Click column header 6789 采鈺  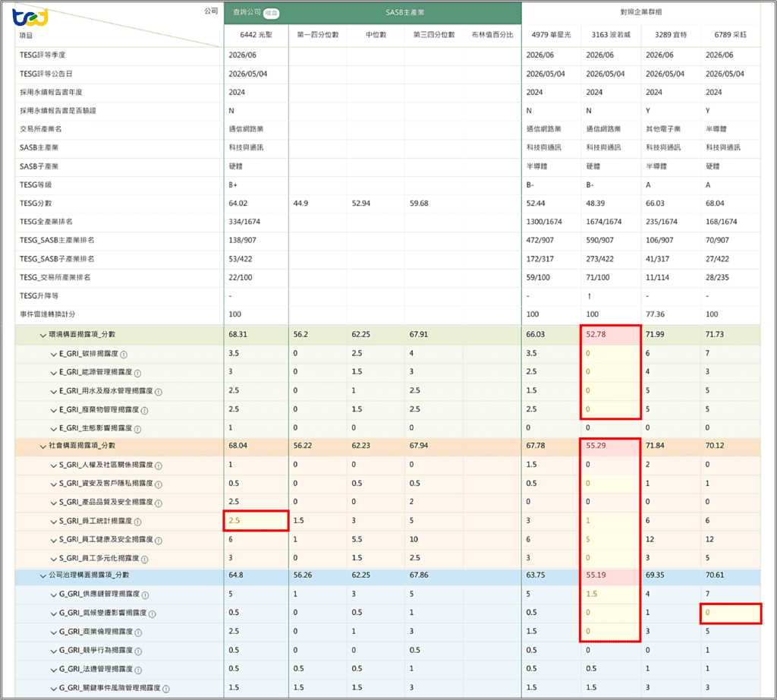731,35
